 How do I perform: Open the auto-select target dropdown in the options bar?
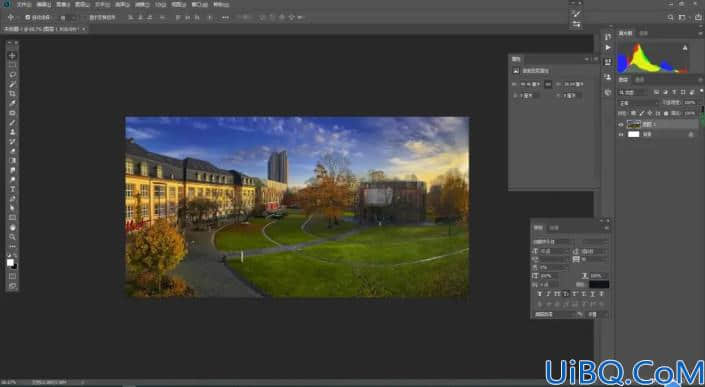tap(67, 17)
